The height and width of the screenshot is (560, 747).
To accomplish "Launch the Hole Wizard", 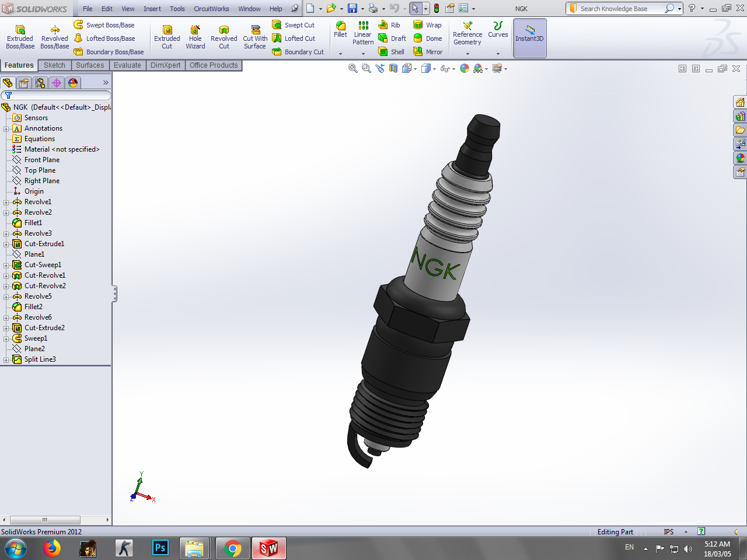I will point(196,37).
